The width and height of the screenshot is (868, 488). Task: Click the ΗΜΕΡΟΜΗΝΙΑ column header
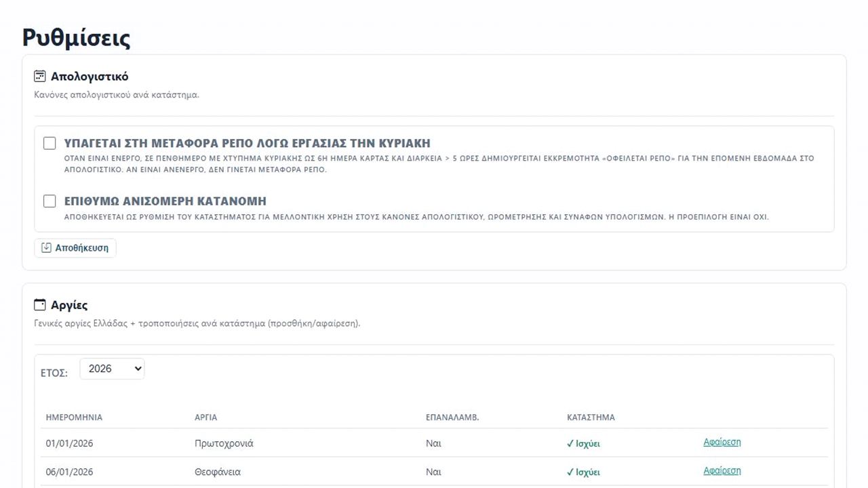click(x=74, y=418)
